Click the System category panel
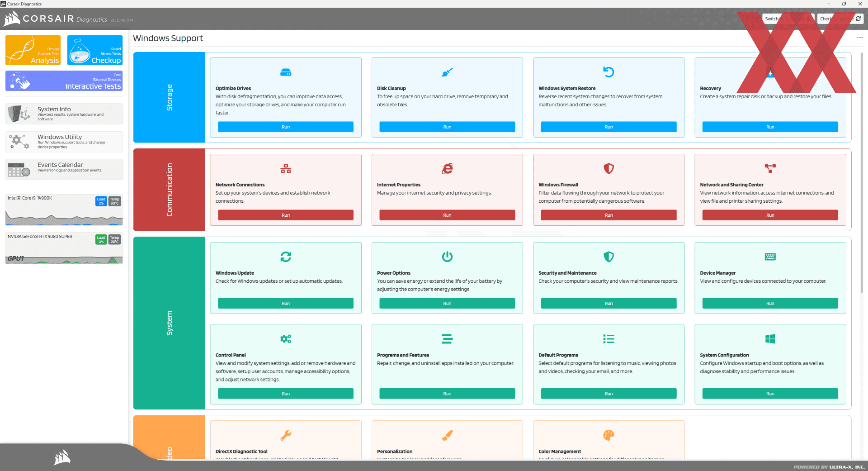 169,323
